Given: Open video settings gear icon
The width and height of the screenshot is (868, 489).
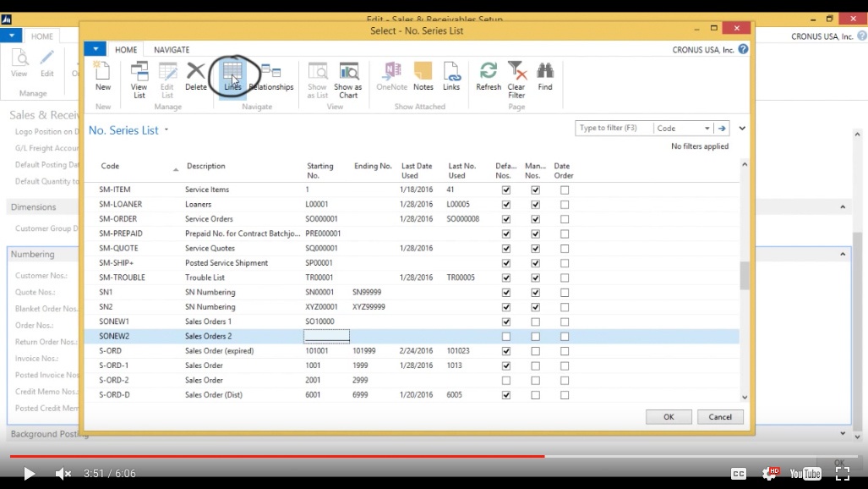Looking at the screenshot, I should point(769,474).
